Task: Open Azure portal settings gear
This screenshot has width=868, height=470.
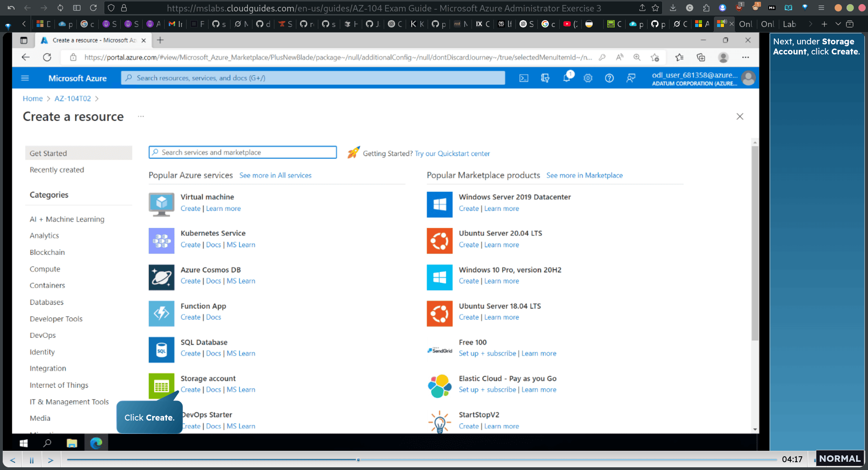Action: pyautogui.click(x=588, y=78)
